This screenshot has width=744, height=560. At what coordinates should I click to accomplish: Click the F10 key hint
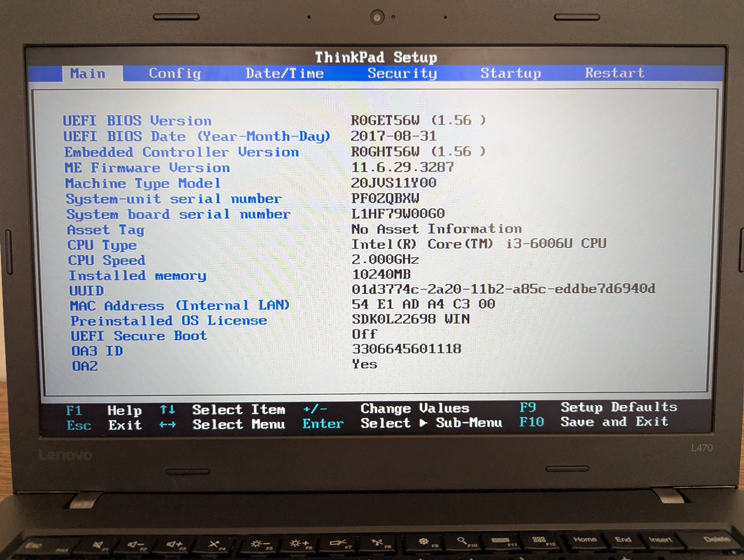[532, 422]
